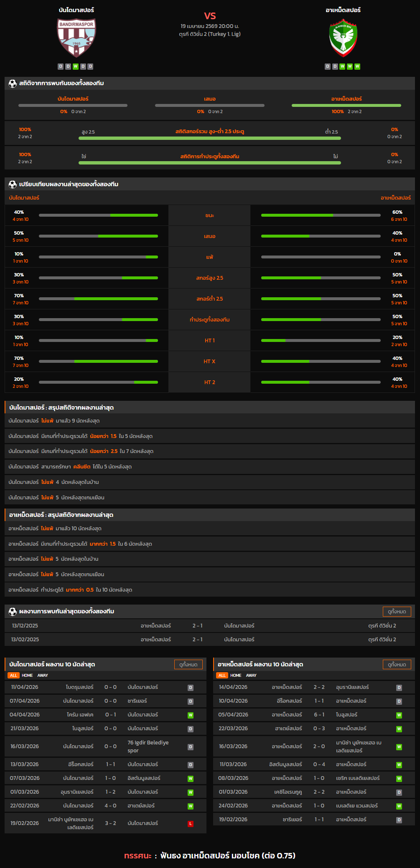Image resolution: width=420 pixels, height=868 pixels.
Task: Switch to AWAY tab in Bandirmaspor last 10 matches
Action: click(x=43, y=675)
